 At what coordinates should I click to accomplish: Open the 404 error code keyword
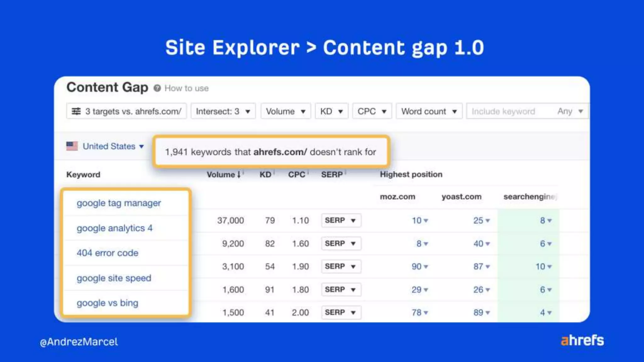(108, 253)
